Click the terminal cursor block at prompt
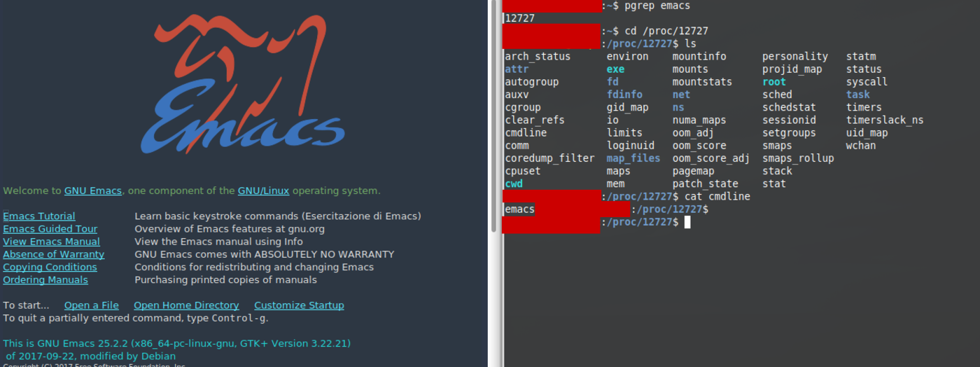 (x=687, y=222)
